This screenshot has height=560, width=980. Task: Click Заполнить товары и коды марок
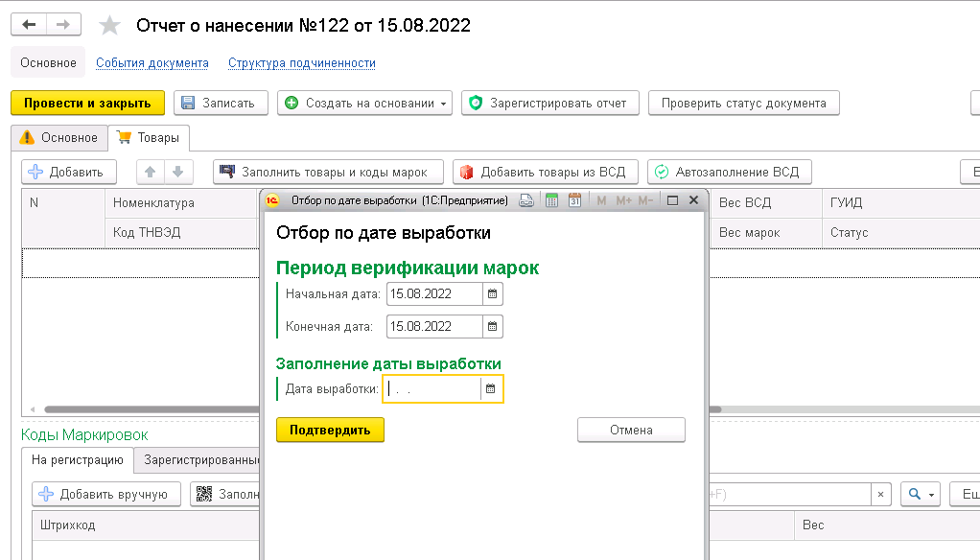tap(328, 172)
